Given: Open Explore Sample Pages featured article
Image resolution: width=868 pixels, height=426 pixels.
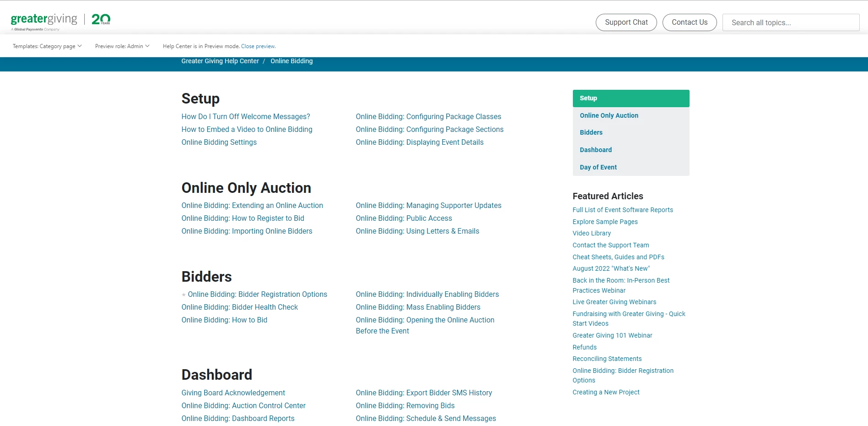Looking at the screenshot, I should click(x=605, y=222).
